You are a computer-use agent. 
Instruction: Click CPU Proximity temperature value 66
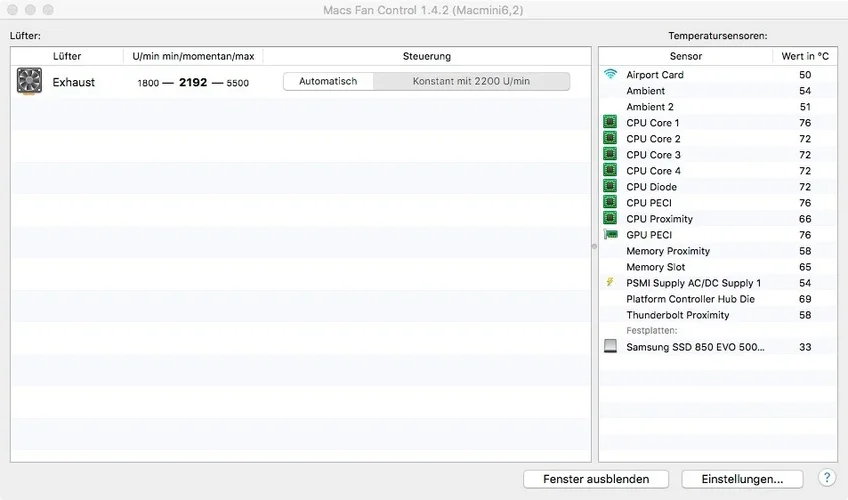(805, 219)
